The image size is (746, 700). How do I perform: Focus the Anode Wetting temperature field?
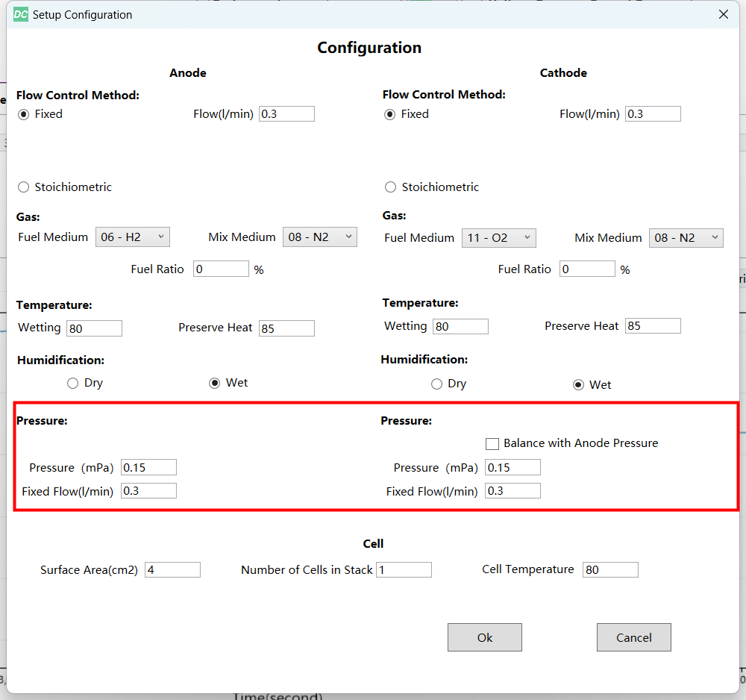(x=94, y=328)
